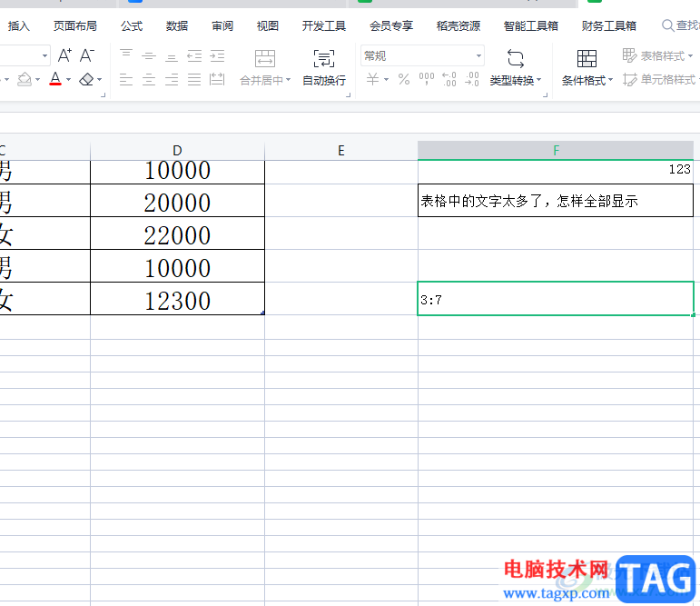Increase decimal places

[449, 80]
